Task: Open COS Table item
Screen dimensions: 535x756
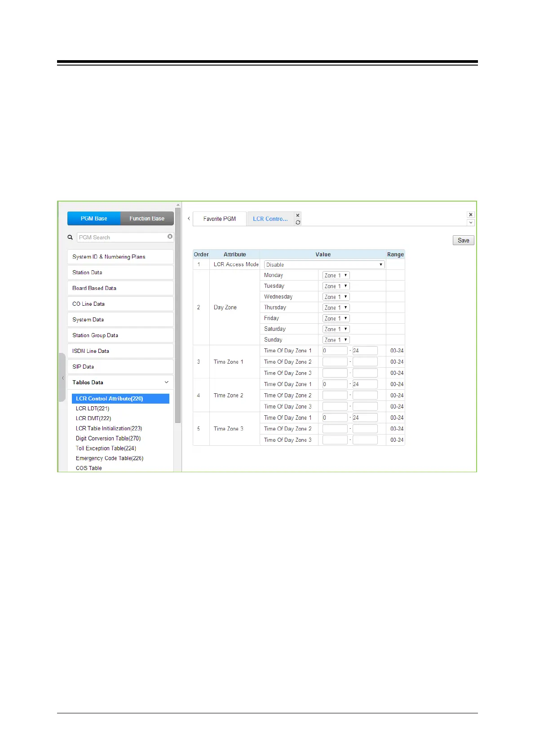Action: click(89, 468)
